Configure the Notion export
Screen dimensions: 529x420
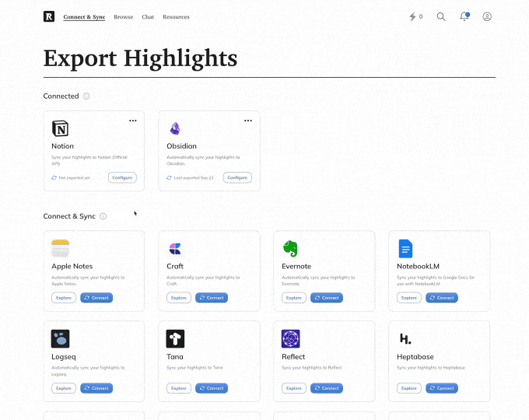[122, 177]
